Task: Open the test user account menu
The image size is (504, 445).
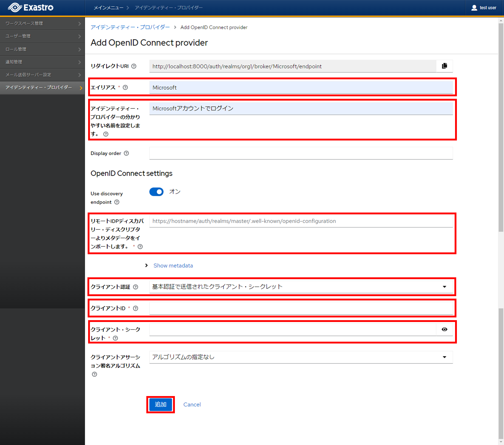Action: 484,8
